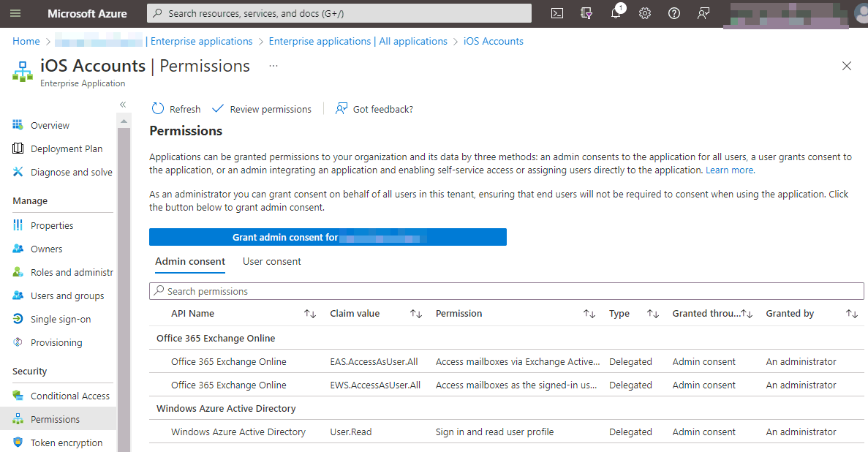Click the sidebar scroll up arrow
The image size is (868, 452).
(x=124, y=121)
